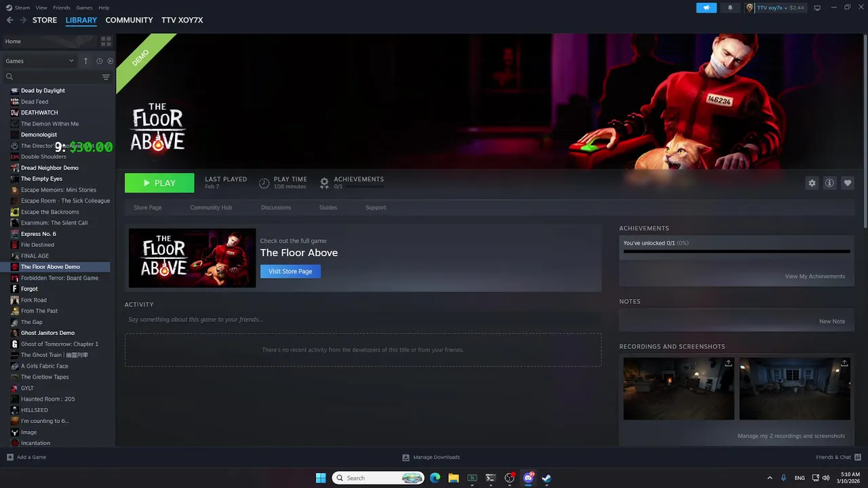This screenshot has height=488, width=868.
Task: Switch library to grid view icon
Action: tap(106, 41)
